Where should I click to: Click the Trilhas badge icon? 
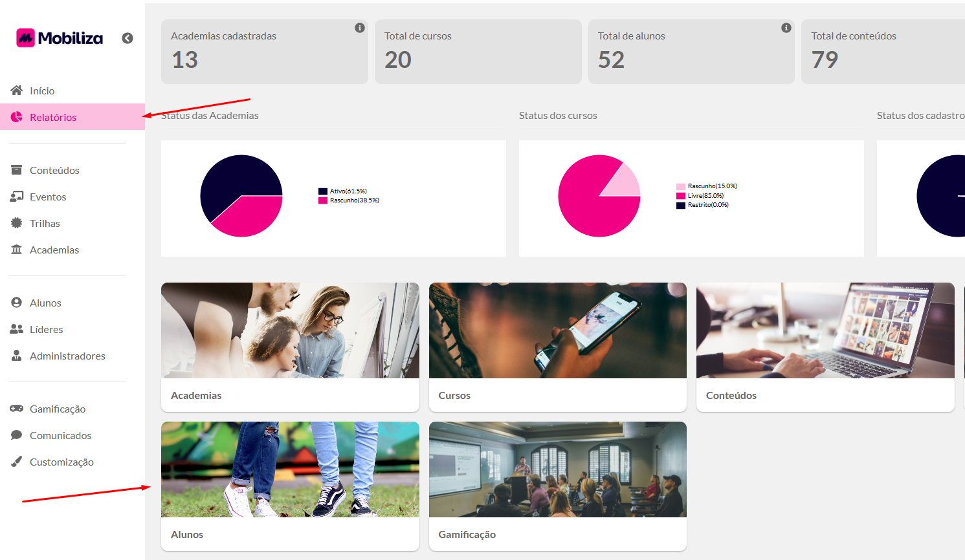coord(17,223)
